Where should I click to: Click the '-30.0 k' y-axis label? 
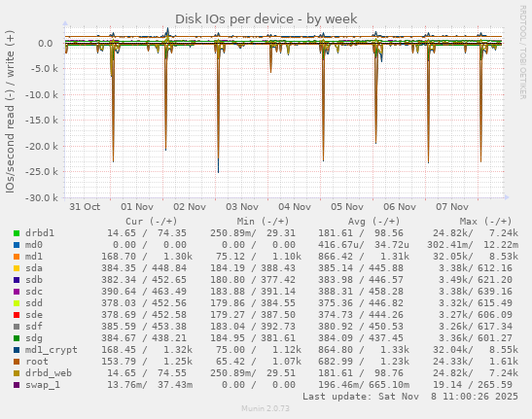click(x=42, y=197)
